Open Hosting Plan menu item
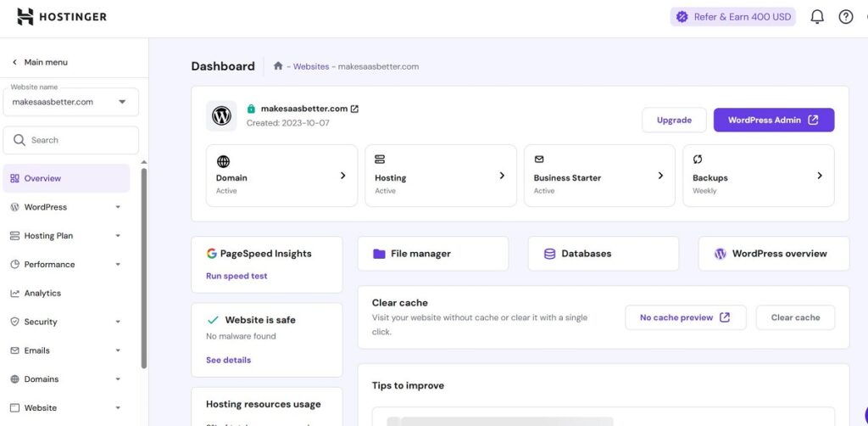868x426 pixels. (66, 236)
